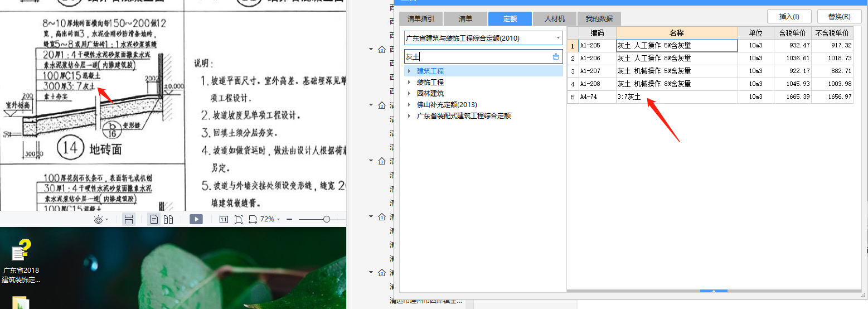
Task: Select single page view icon
Action: click(154, 219)
